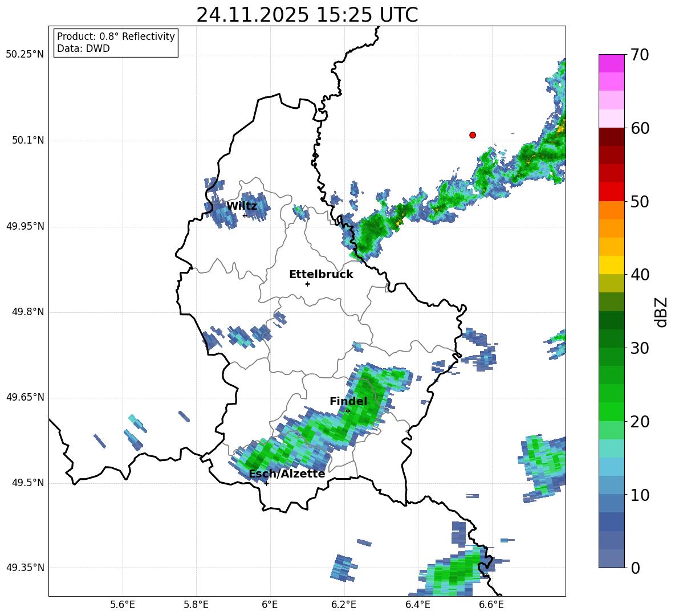The height and width of the screenshot is (616, 675).
Task: Click the yellow colorbar swatch at 40
Action: [612, 265]
